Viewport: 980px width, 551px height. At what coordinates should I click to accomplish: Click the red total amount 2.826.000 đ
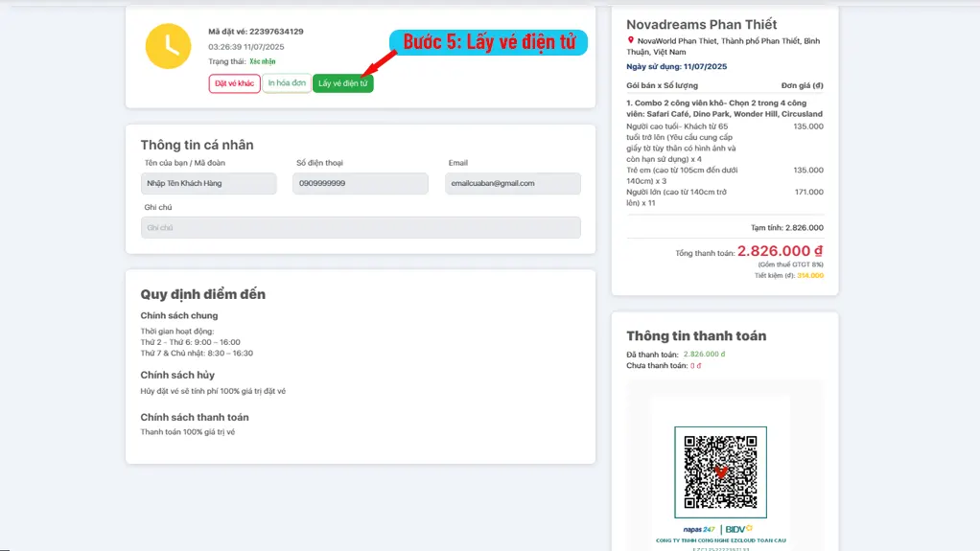[x=780, y=251]
